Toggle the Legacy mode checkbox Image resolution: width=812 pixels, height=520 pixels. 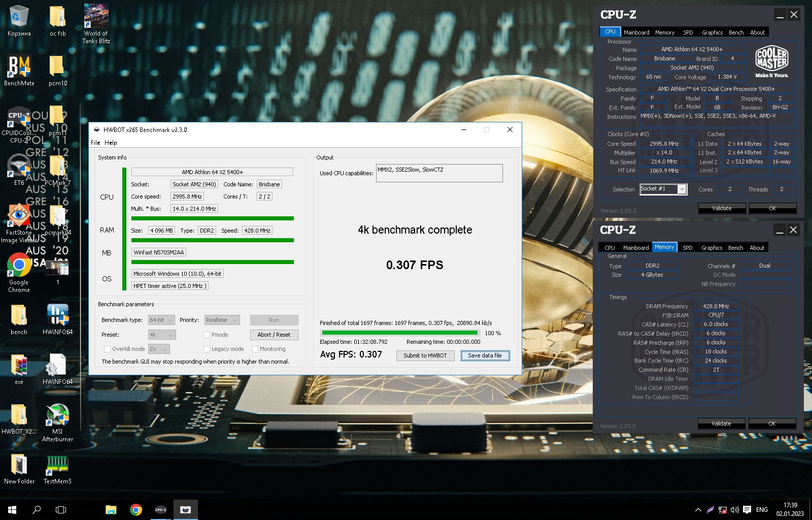[x=207, y=349]
